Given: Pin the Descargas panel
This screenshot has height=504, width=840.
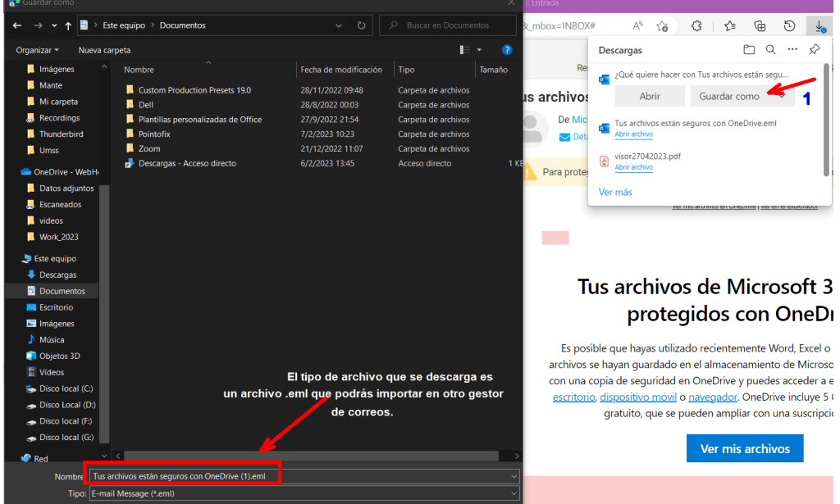Looking at the screenshot, I should tap(815, 50).
